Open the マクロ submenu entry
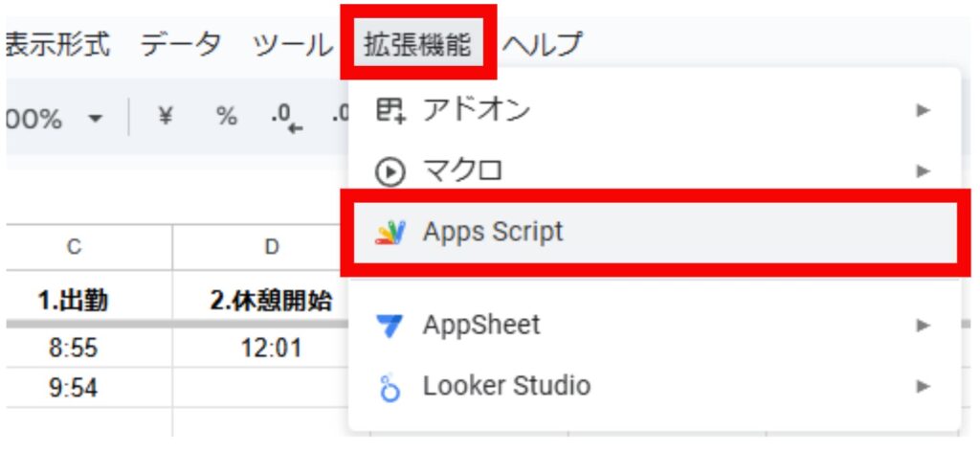Viewport: 980px width, 451px height. tap(655, 170)
